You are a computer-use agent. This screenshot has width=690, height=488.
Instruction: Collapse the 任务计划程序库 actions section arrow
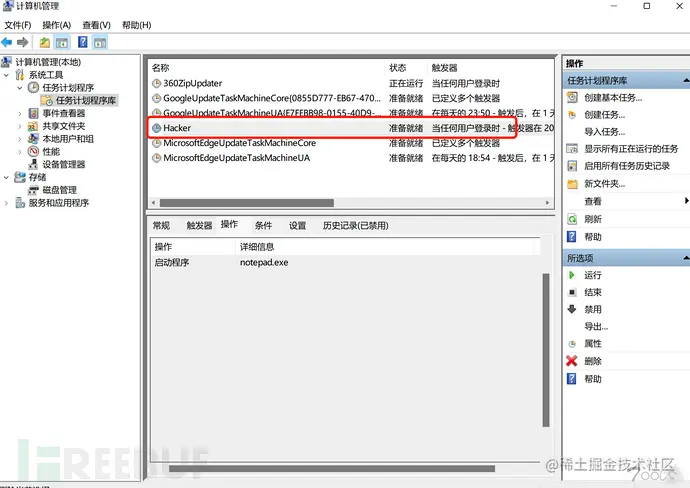686,80
